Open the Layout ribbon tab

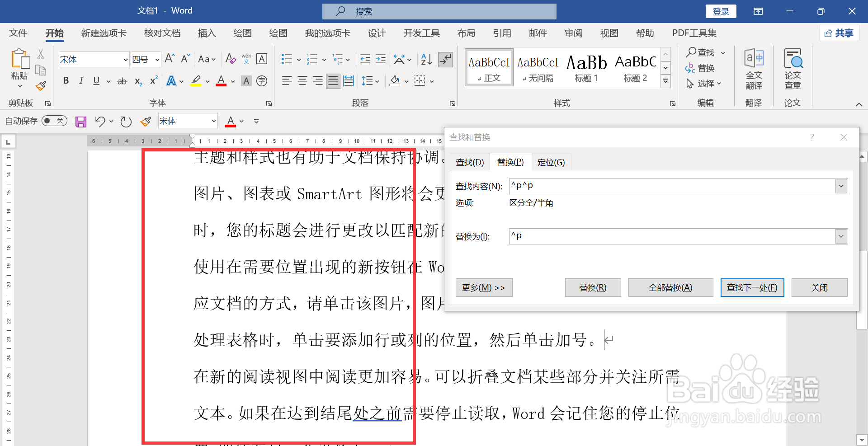[466, 33]
